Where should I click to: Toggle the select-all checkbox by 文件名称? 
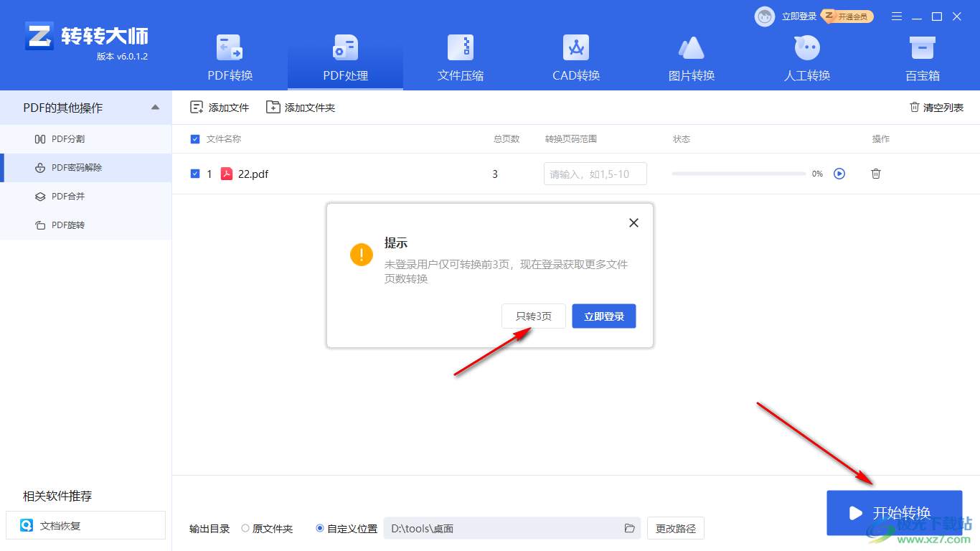pos(195,139)
